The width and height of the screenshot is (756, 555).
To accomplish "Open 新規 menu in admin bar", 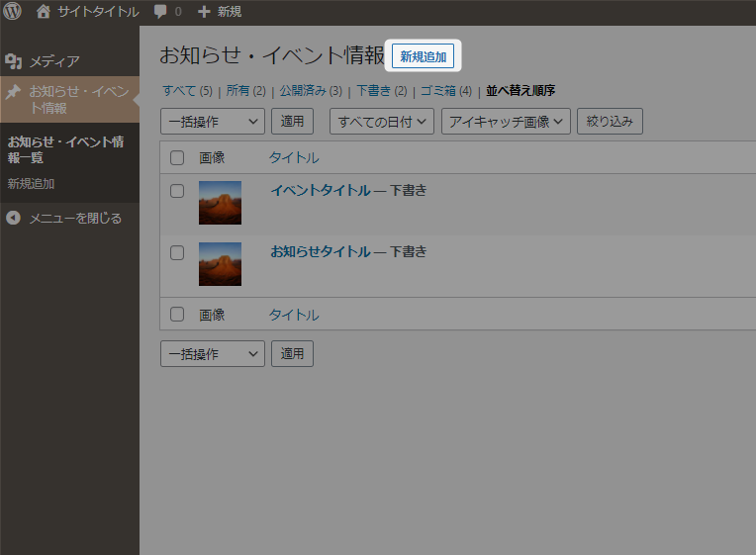I will pyautogui.click(x=229, y=12).
